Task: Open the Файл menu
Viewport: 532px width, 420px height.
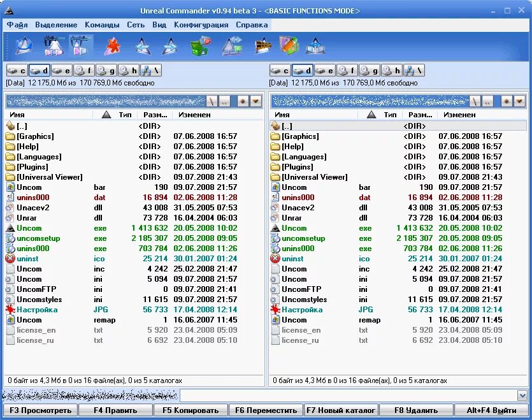Action: pos(17,25)
